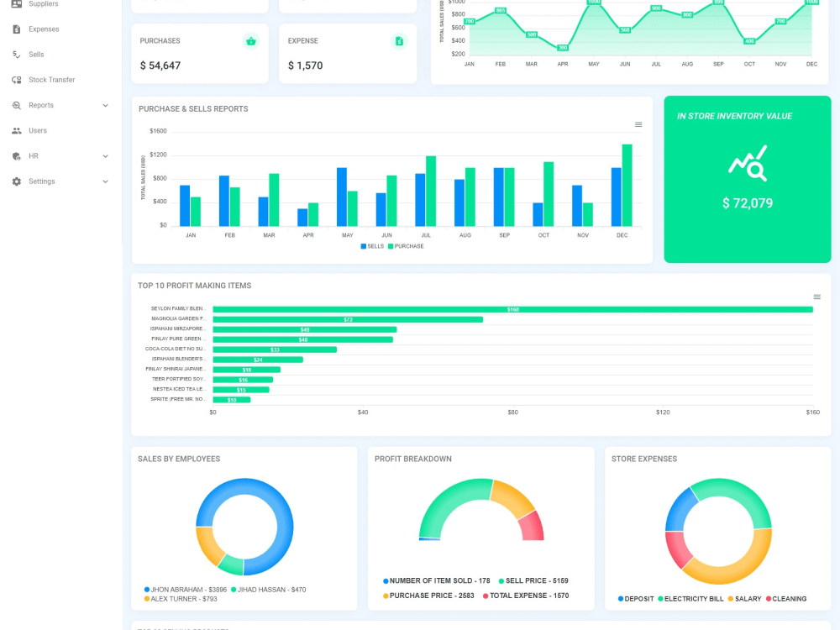Viewport: 840px width, 630px height.
Task: Expand the Reports submenu chevron
Action: [106, 106]
